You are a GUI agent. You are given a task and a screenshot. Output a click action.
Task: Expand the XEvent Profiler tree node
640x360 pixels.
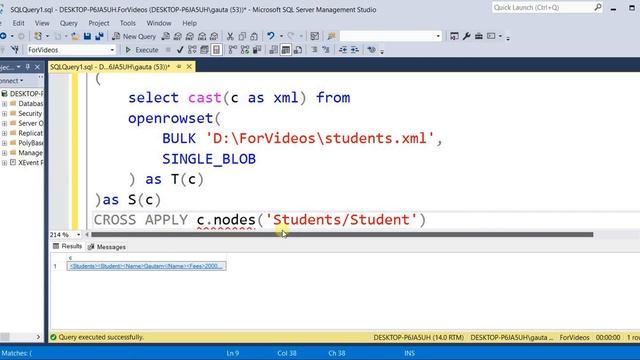pos(4,162)
